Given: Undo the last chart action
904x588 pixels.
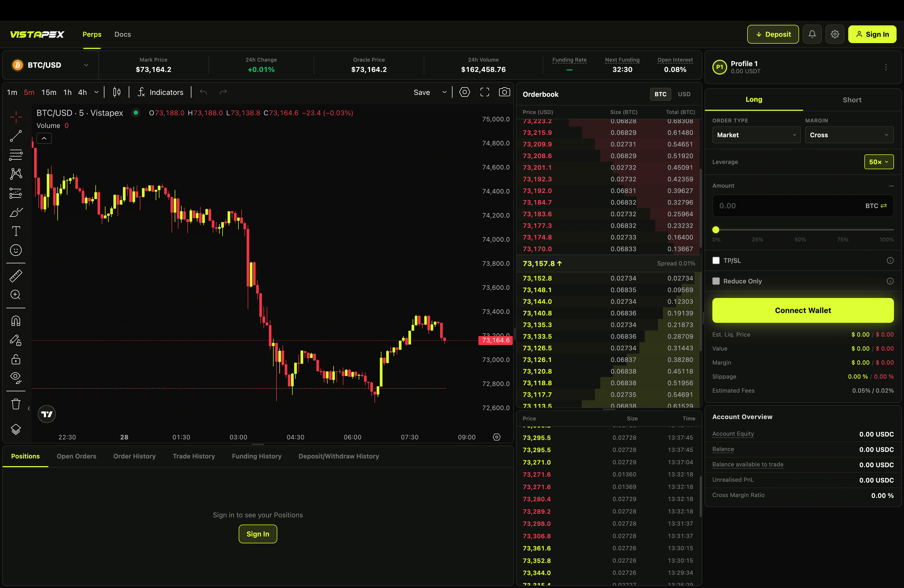Looking at the screenshot, I should [x=204, y=92].
